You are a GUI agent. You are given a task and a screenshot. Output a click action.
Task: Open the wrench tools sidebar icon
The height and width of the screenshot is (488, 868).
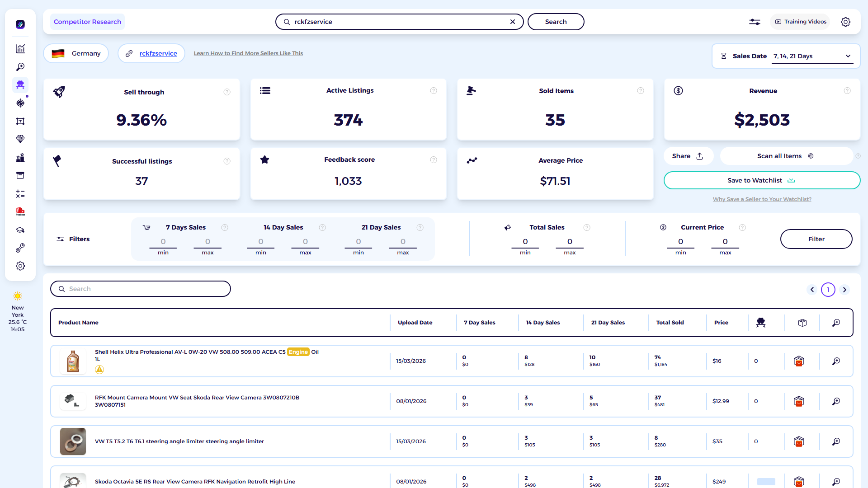point(20,248)
